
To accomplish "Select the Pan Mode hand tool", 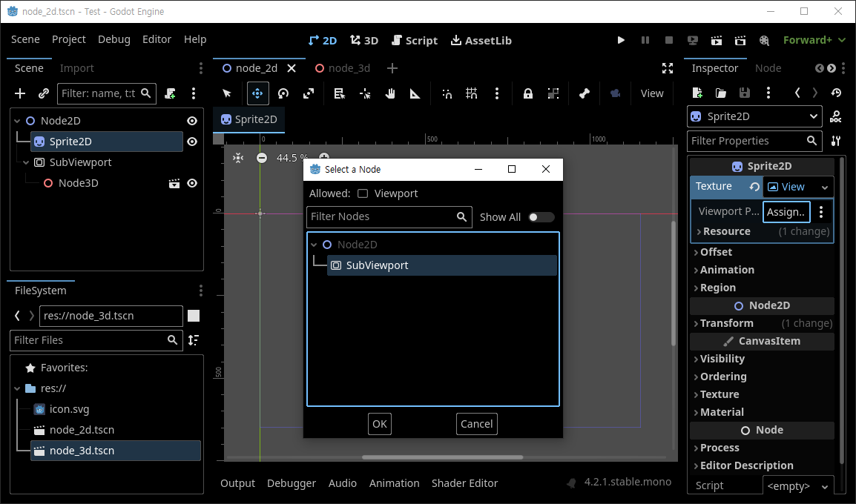I will pos(389,93).
